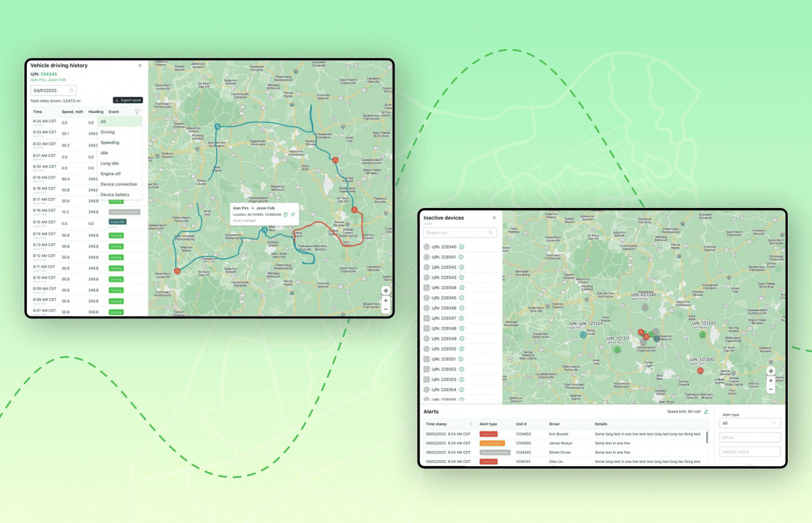Image resolution: width=812 pixels, height=523 pixels.
Task: Focus the Search u/n input field
Action: pyautogui.click(x=456, y=233)
